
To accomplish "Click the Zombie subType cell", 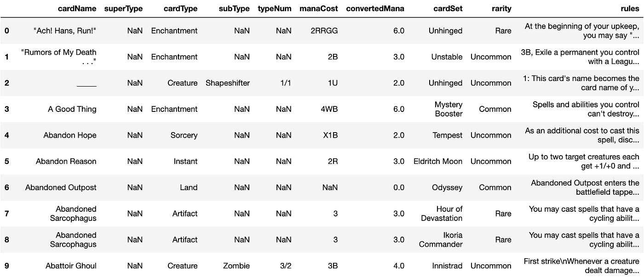I will pos(237,266).
